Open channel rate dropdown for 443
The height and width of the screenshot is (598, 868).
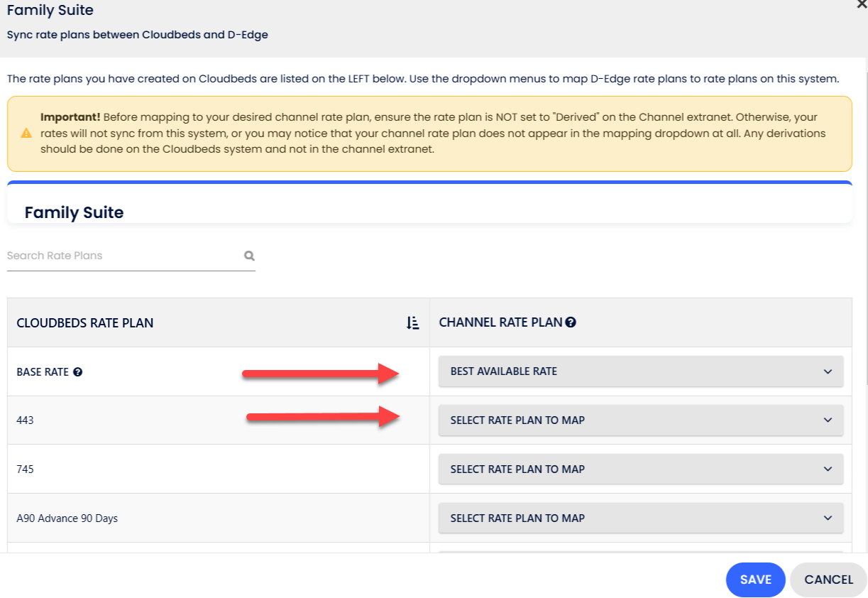[x=641, y=420]
